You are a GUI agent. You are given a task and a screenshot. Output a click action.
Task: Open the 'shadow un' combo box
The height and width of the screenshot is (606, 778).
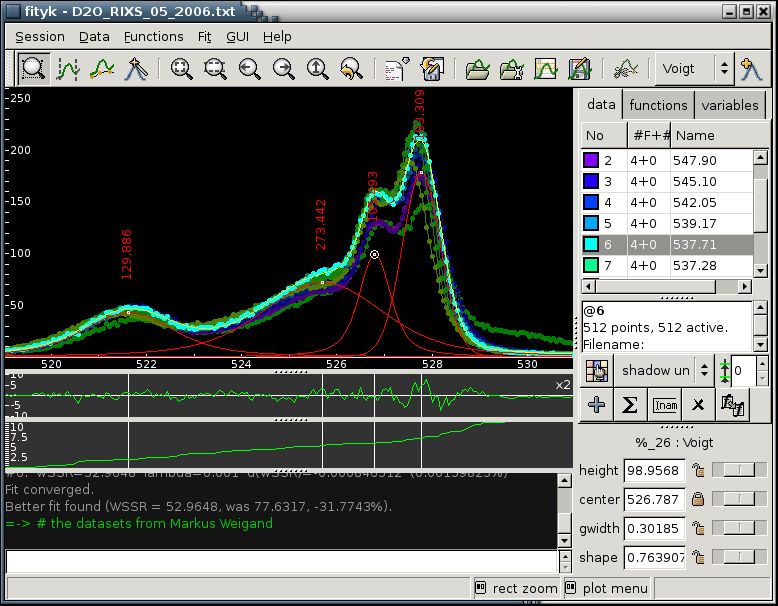pyautogui.click(x=664, y=371)
